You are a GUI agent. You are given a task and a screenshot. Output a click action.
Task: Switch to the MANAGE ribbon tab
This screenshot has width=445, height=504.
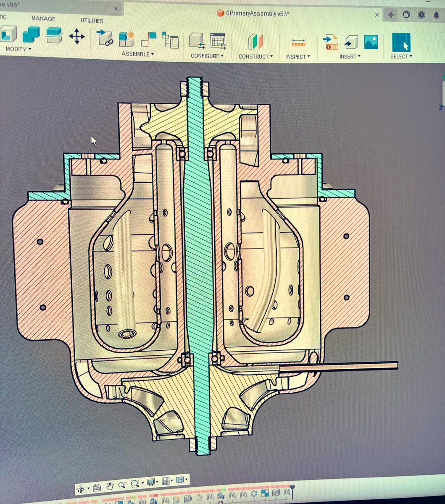43,19
